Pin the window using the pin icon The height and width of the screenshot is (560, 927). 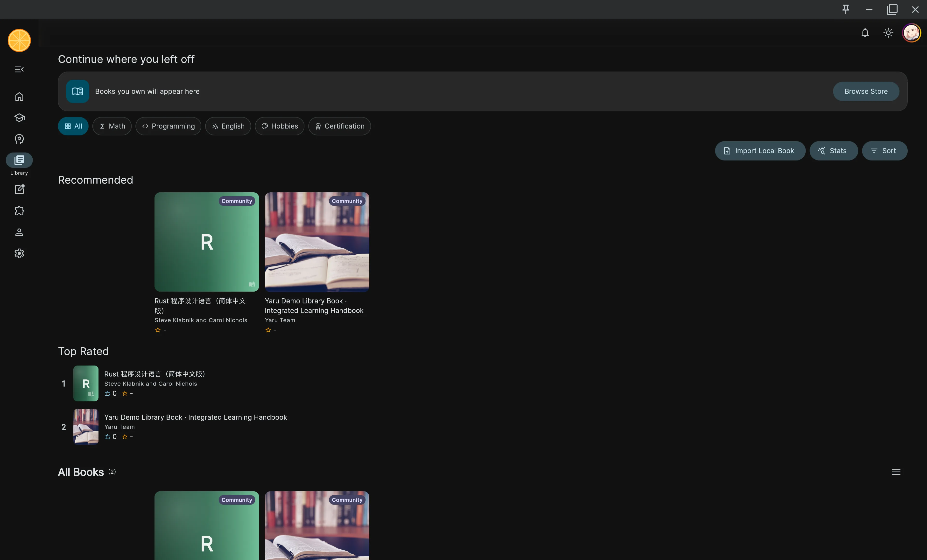tap(846, 9)
